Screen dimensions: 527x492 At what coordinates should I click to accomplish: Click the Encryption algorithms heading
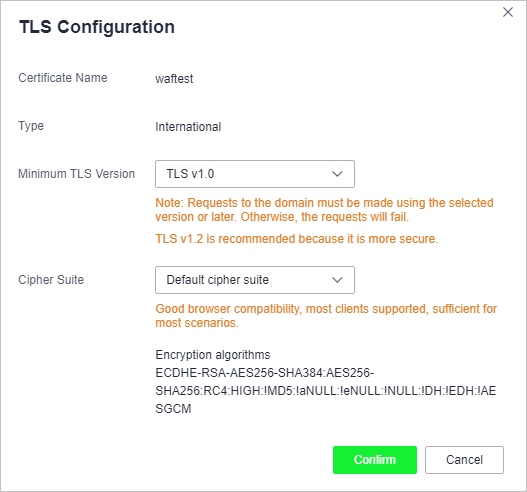tap(213, 355)
